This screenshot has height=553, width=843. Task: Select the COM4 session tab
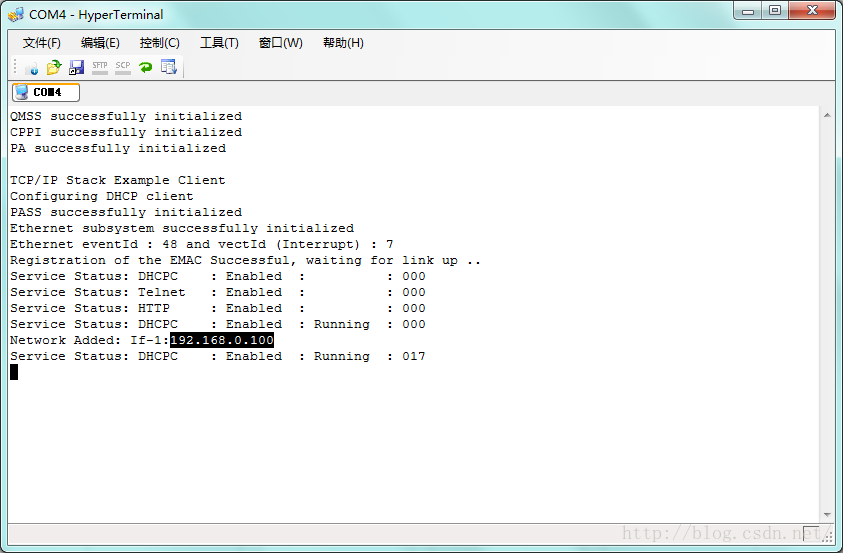[46, 92]
